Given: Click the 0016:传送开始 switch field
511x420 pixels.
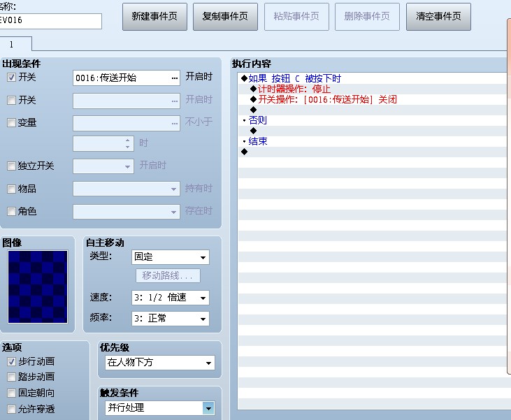Looking at the screenshot, I should point(127,78).
